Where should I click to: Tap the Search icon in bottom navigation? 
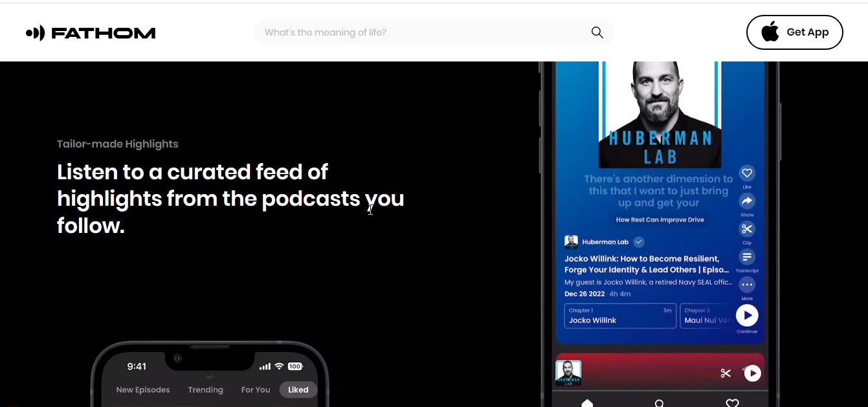(659, 403)
